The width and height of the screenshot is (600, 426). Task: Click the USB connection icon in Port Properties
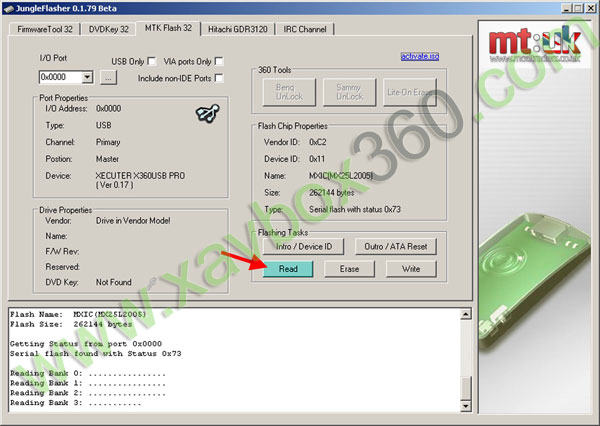[207, 113]
